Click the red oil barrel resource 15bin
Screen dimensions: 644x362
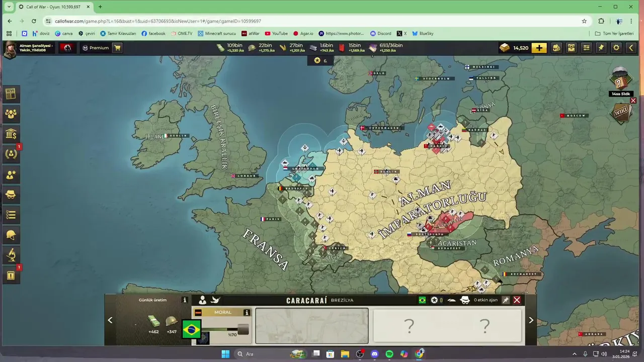(352, 48)
